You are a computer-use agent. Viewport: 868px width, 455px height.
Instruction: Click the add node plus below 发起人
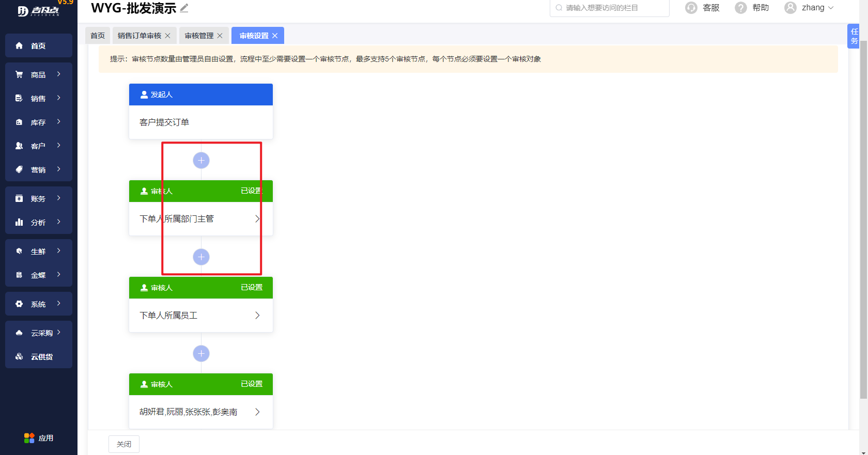coord(201,161)
